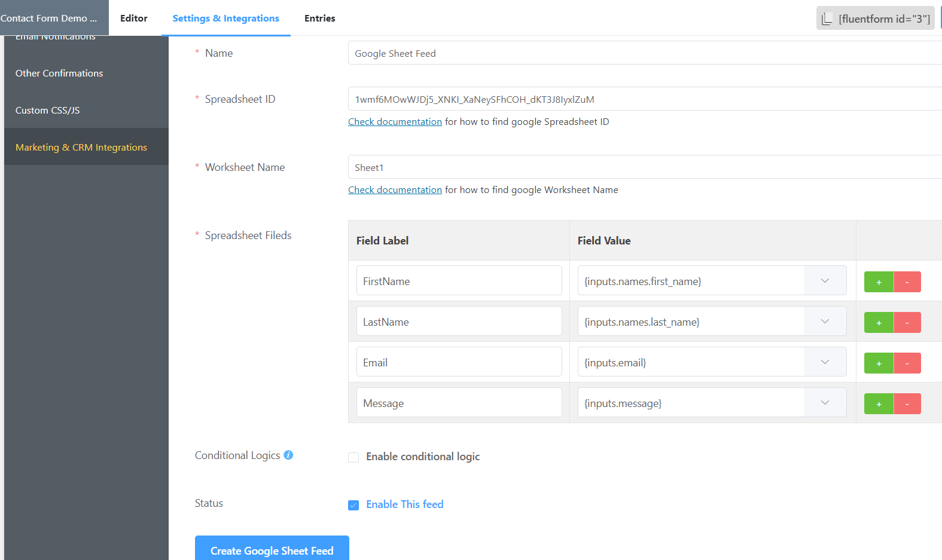Add a row after Message field
The width and height of the screenshot is (942, 560).
pyautogui.click(x=879, y=403)
